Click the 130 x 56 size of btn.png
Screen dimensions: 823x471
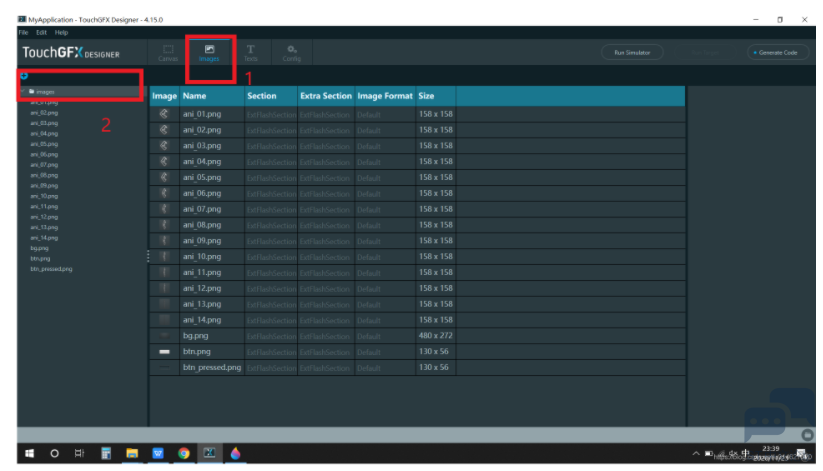tap(436, 351)
